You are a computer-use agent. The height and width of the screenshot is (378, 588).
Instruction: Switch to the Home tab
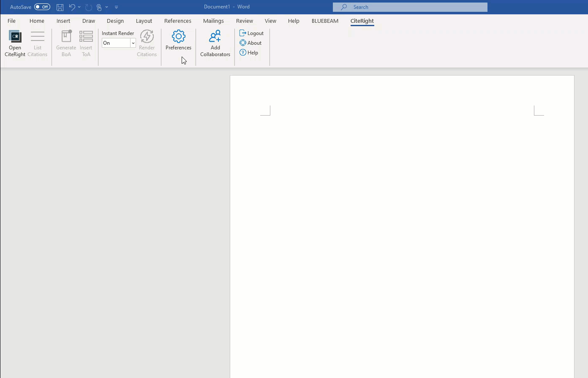(x=37, y=21)
